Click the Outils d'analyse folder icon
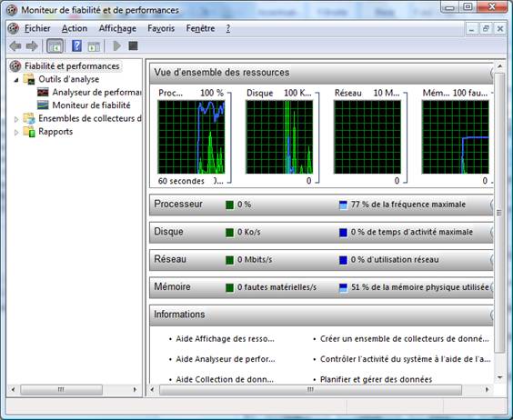 (29, 79)
